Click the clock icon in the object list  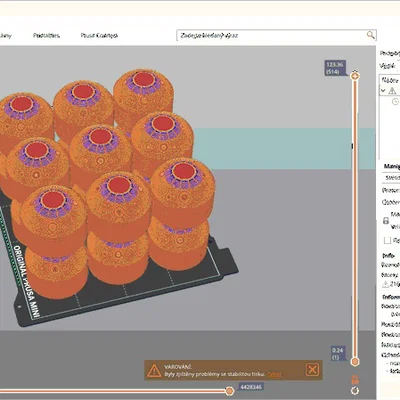pyautogui.click(x=396, y=102)
